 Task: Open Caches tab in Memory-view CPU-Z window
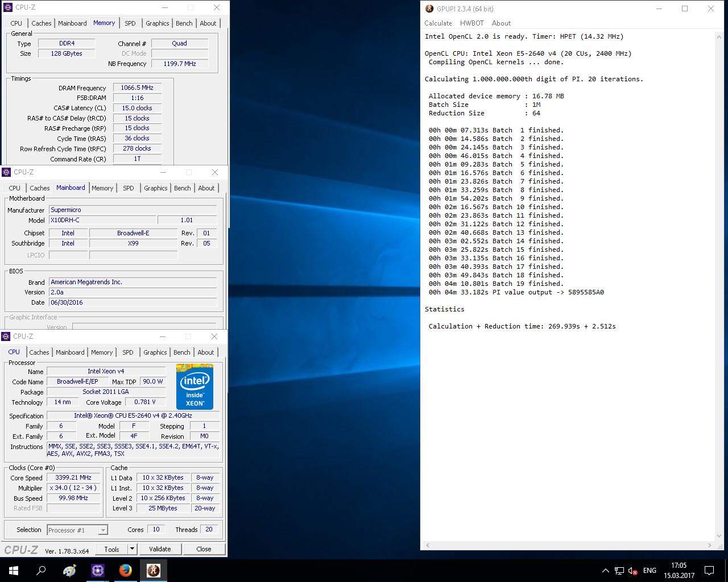(x=42, y=23)
